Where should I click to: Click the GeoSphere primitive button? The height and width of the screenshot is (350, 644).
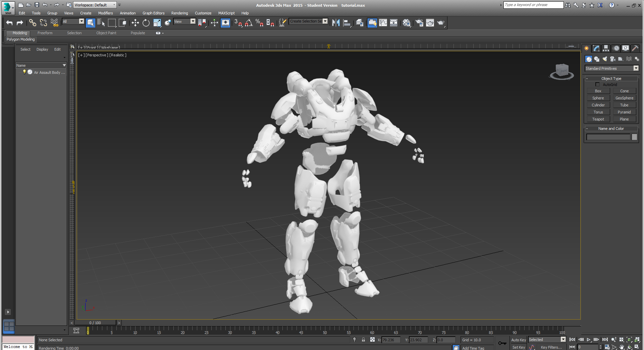[x=624, y=98]
